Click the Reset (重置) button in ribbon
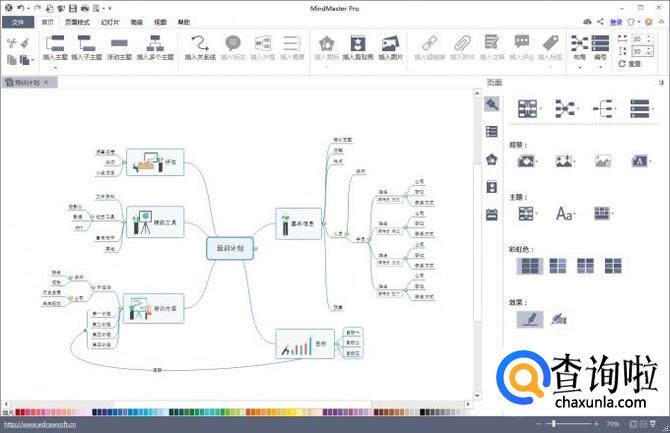This screenshot has height=433, width=670. [x=630, y=64]
